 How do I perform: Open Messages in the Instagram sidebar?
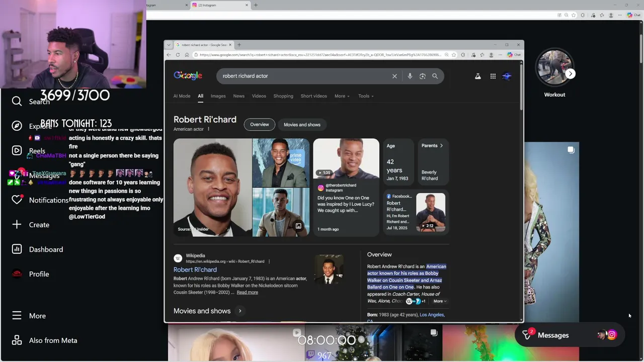pos(35,175)
